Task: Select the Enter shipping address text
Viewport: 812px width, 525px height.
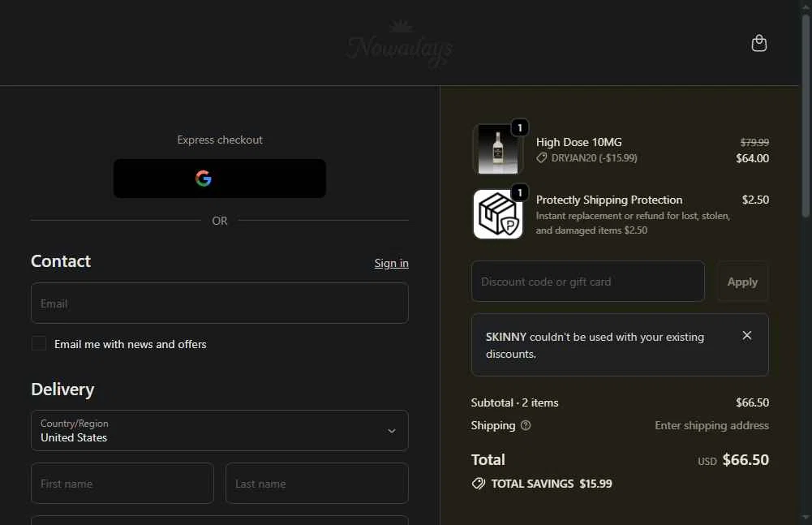Action: click(711, 425)
